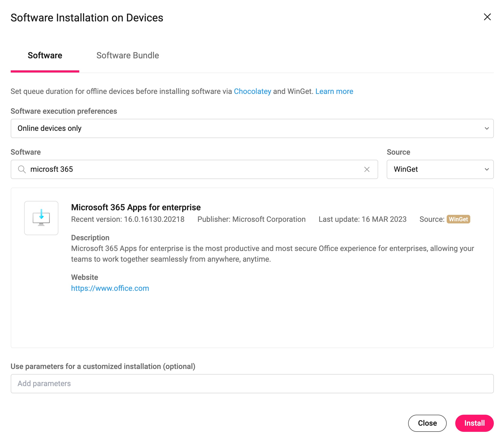The image size is (504, 442).
Task: Click the Recent version 16.0.16130.20218 text
Action: coord(128,219)
